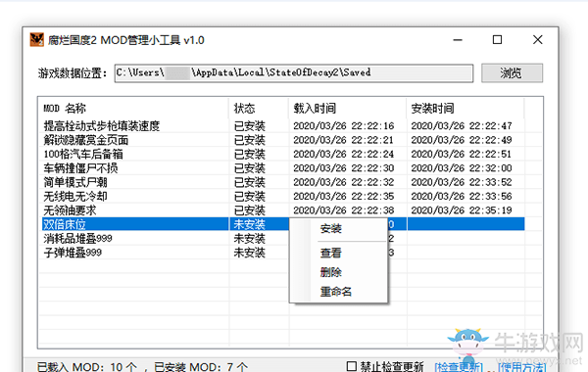The width and height of the screenshot is (588, 372).
Task: Select the 消耗品堆叠999 mod row
Action: click(x=165, y=239)
